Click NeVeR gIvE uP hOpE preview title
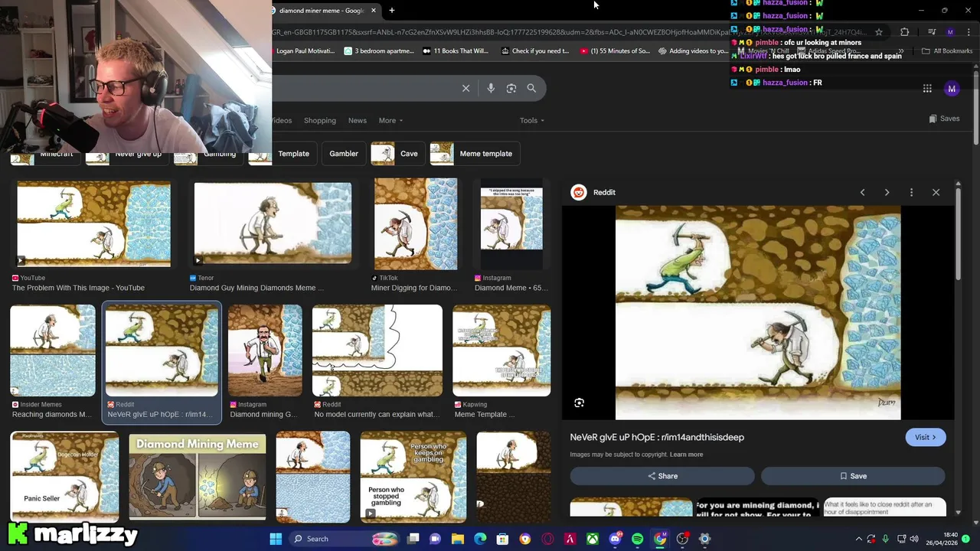 657,437
